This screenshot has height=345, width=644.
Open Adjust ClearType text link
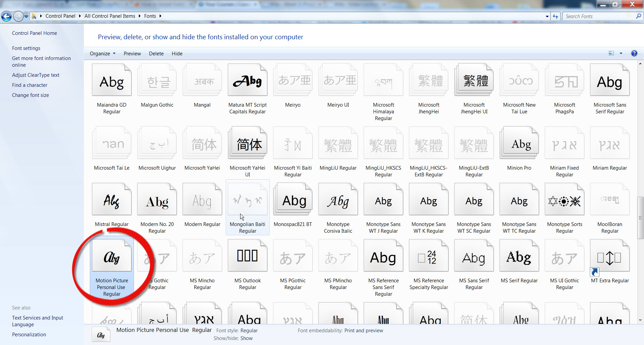tap(36, 75)
